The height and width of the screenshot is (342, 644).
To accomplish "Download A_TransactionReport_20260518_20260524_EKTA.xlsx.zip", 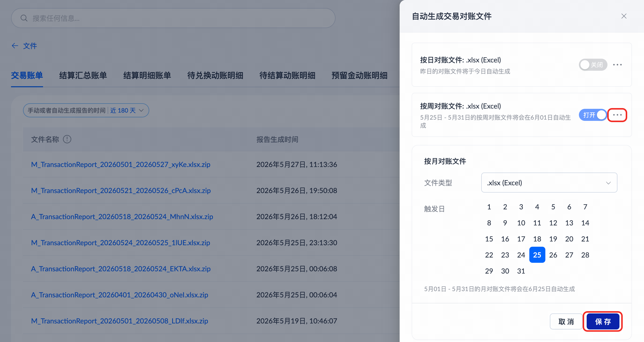I will [121, 269].
